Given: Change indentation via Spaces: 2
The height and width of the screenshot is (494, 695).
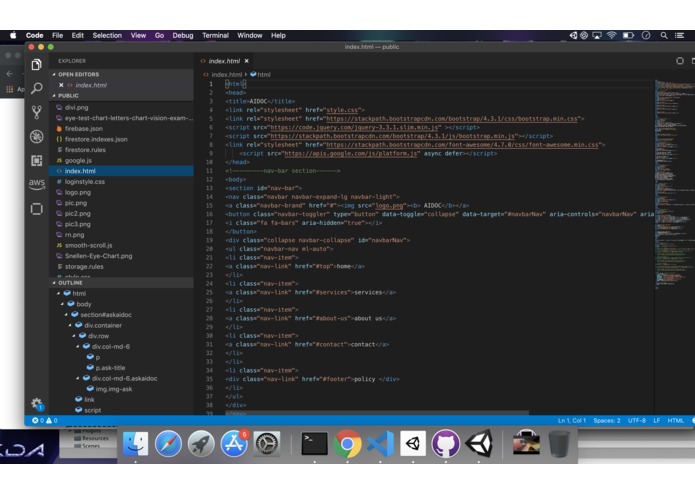Looking at the screenshot, I should click(x=607, y=420).
